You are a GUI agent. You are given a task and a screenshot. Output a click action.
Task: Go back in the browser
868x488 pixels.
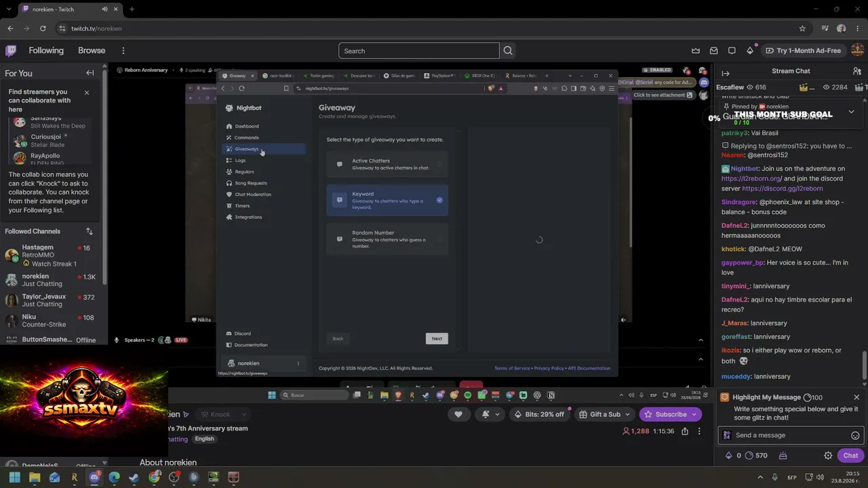[x=10, y=28]
